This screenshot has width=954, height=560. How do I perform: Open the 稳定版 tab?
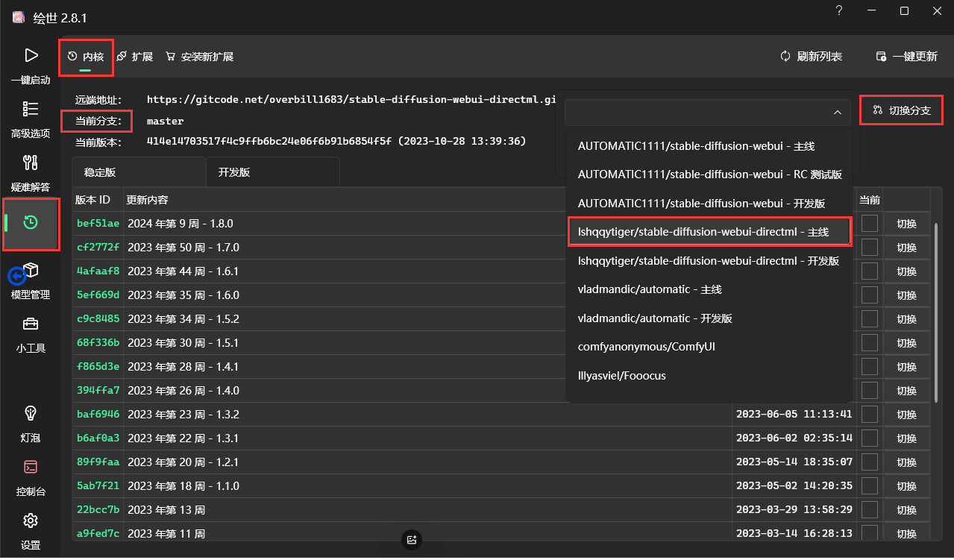pyautogui.click(x=139, y=172)
